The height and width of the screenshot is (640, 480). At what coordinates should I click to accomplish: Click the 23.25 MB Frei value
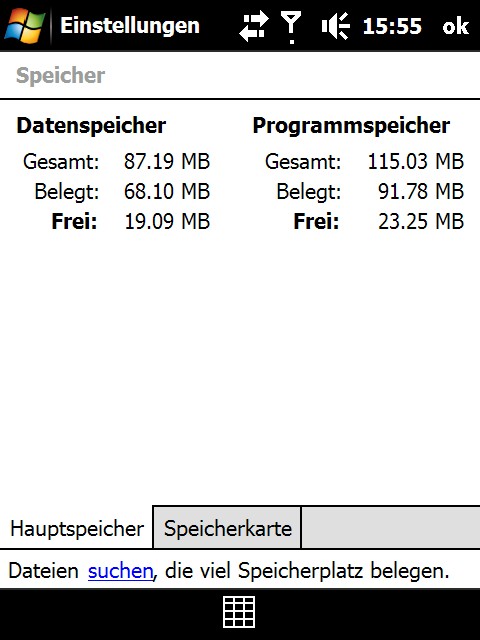pyautogui.click(x=421, y=222)
